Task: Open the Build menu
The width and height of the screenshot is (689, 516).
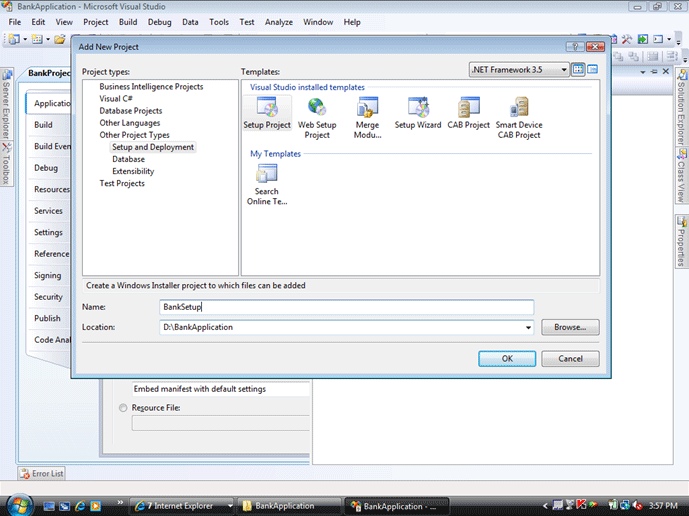Action: (128, 22)
